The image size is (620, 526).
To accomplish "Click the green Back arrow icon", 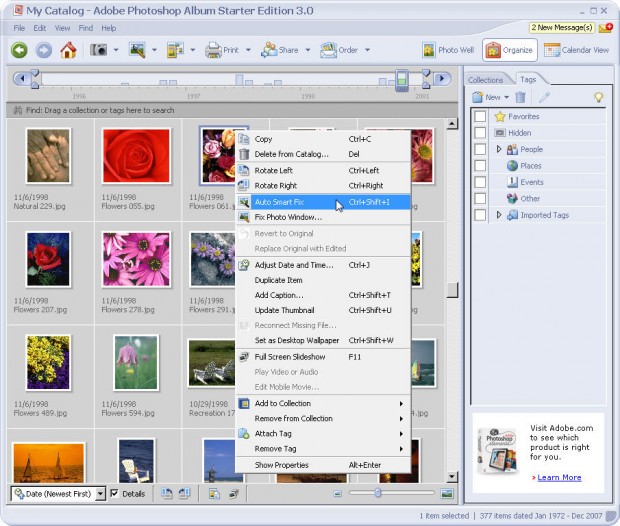I will (19, 50).
